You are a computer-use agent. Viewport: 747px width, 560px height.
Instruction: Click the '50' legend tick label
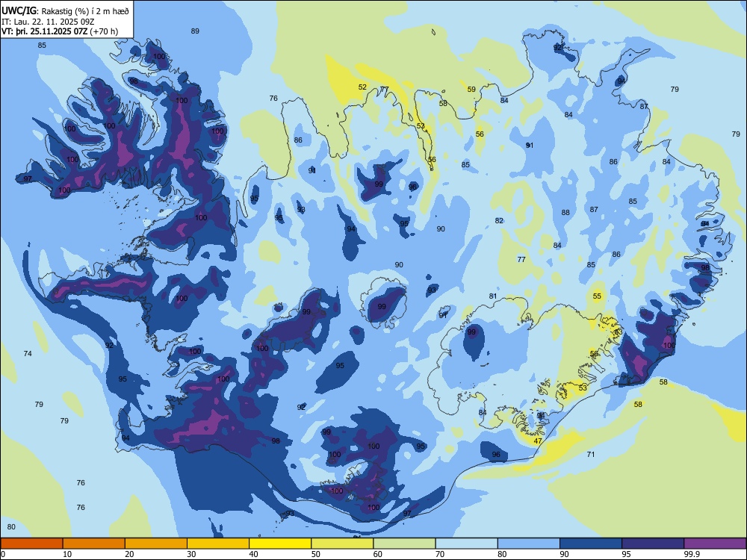(x=316, y=554)
